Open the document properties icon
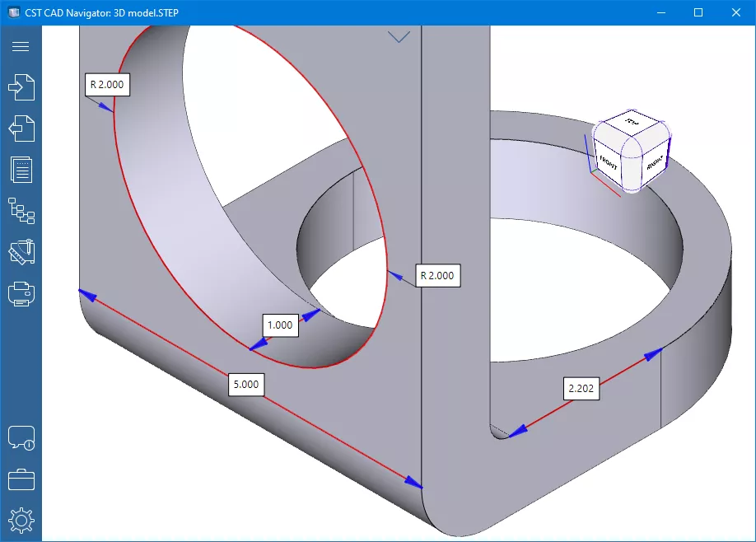This screenshot has height=542, width=756. pos(21,170)
